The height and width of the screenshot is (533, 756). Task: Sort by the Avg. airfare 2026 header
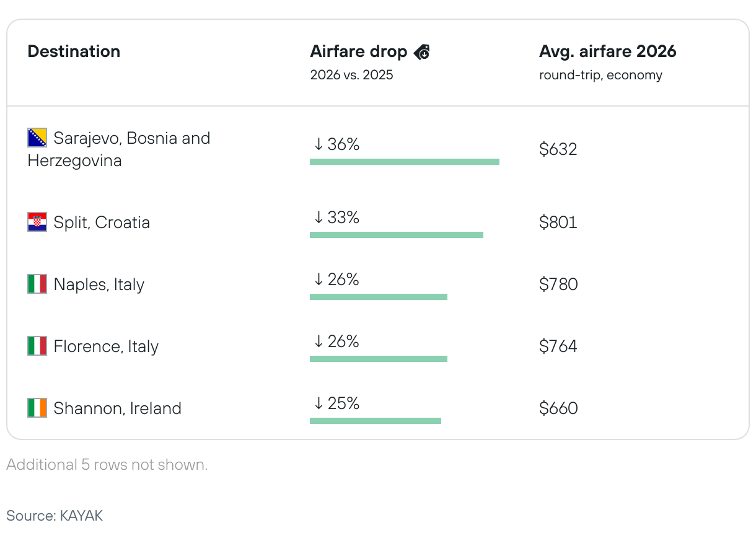point(607,51)
